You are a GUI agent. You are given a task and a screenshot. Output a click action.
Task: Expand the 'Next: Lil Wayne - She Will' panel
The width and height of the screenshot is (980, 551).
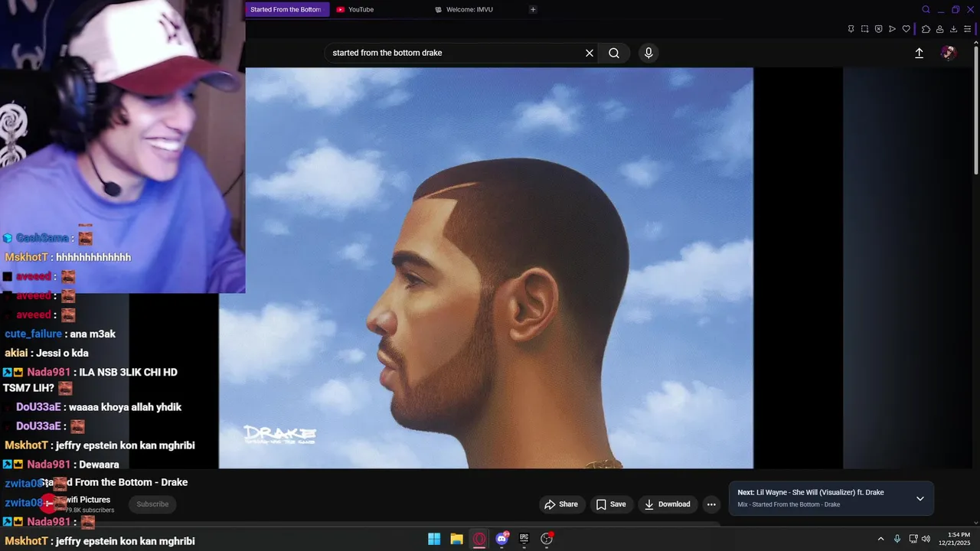[920, 498]
